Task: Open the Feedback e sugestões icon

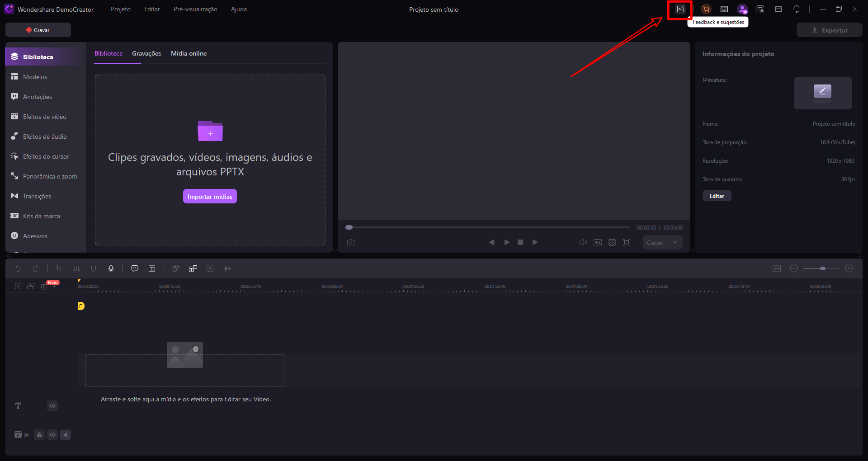Action: click(x=680, y=9)
